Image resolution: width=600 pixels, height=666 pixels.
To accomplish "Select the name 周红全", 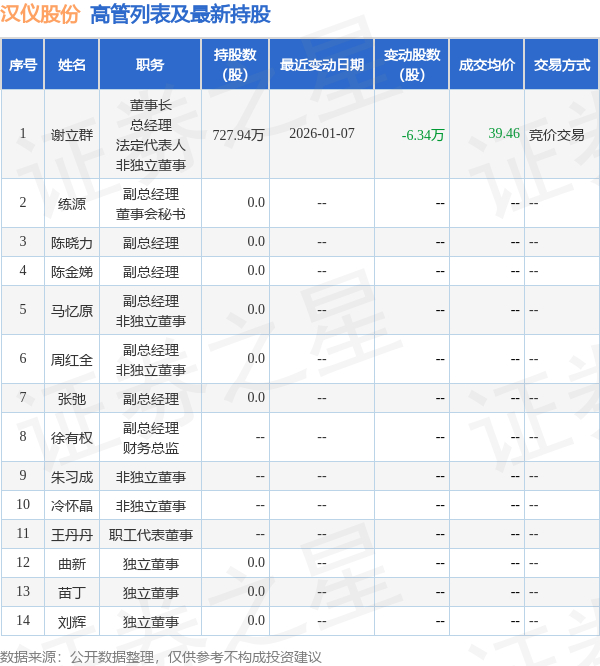I will (72, 359).
